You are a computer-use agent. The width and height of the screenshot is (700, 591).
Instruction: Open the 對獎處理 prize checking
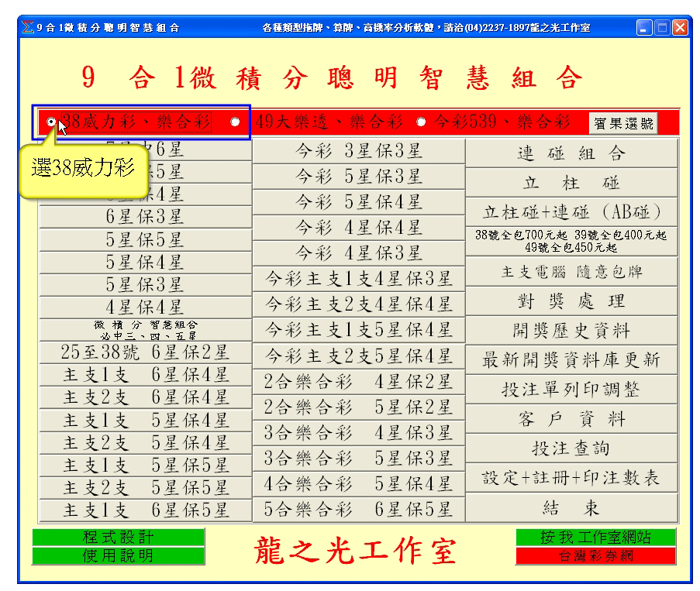pyautogui.click(x=571, y=301)
